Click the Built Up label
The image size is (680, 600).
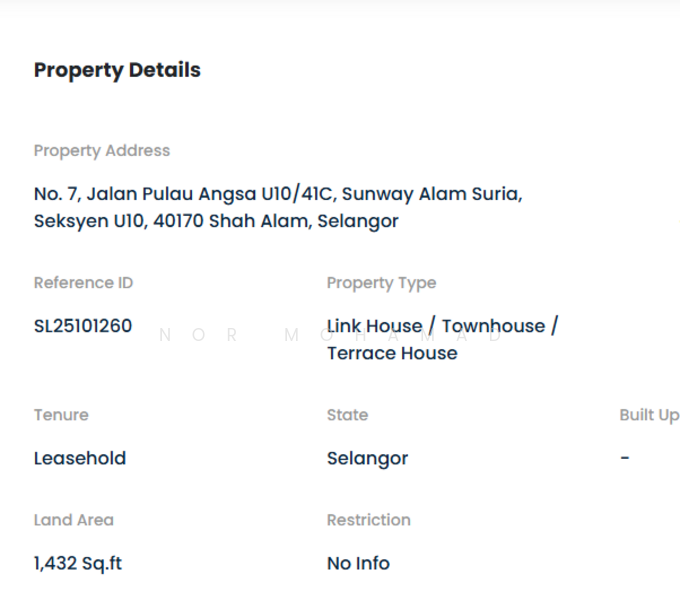(649, 415)
